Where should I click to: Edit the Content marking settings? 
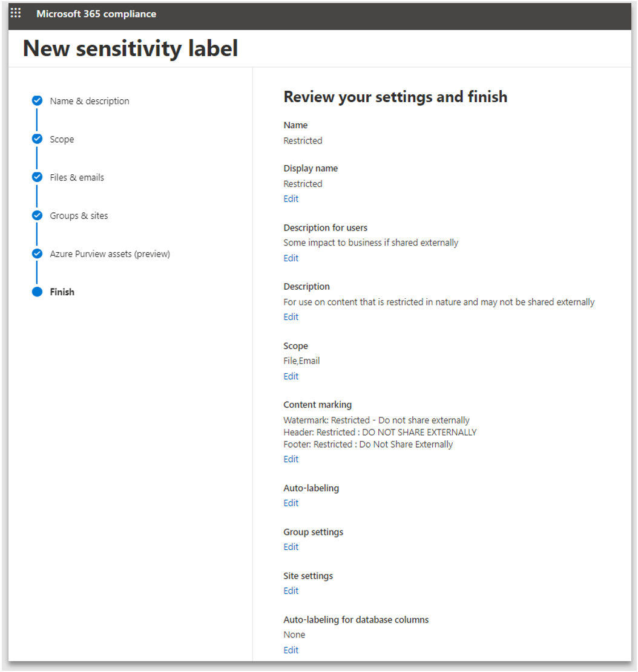291,458
